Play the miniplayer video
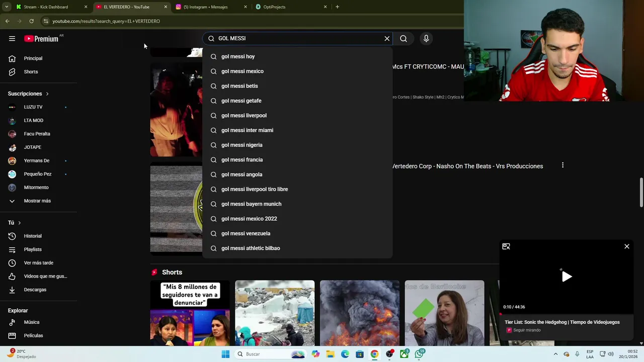 point(567,277)
